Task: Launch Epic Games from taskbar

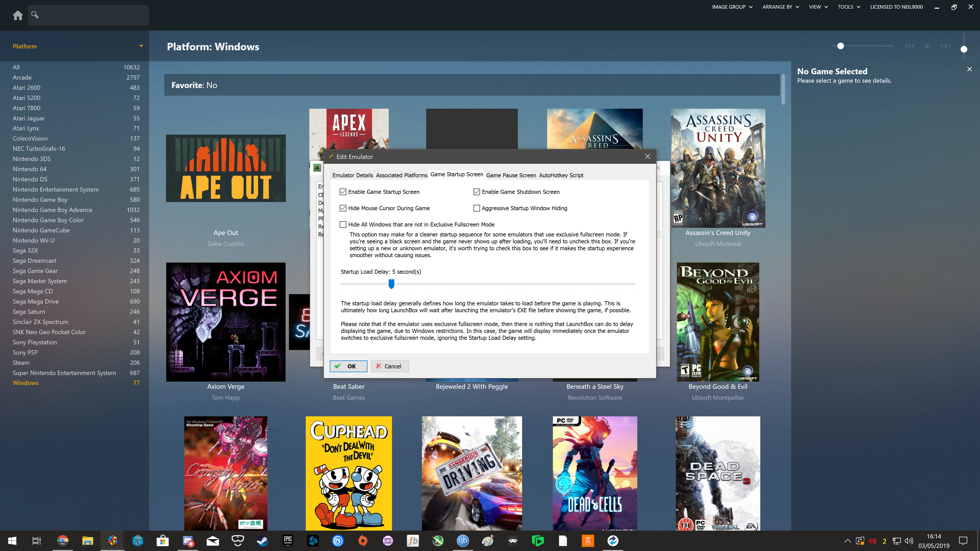Action: (x=288, y=541)
